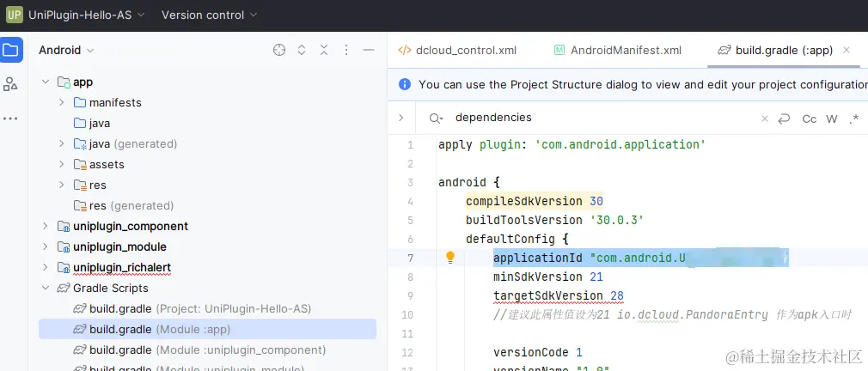Select the assets folder label
868x371 pixels.
107,165
